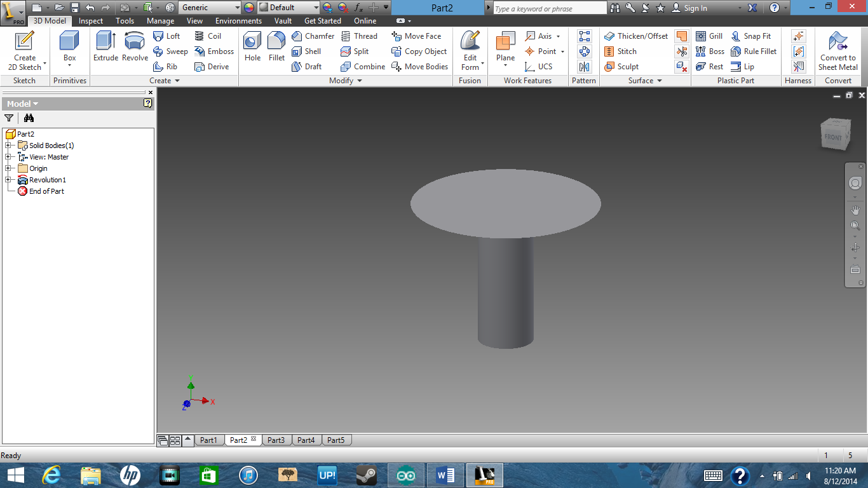Open the Thread tool

pyautogui.click(x=360, y=36)
